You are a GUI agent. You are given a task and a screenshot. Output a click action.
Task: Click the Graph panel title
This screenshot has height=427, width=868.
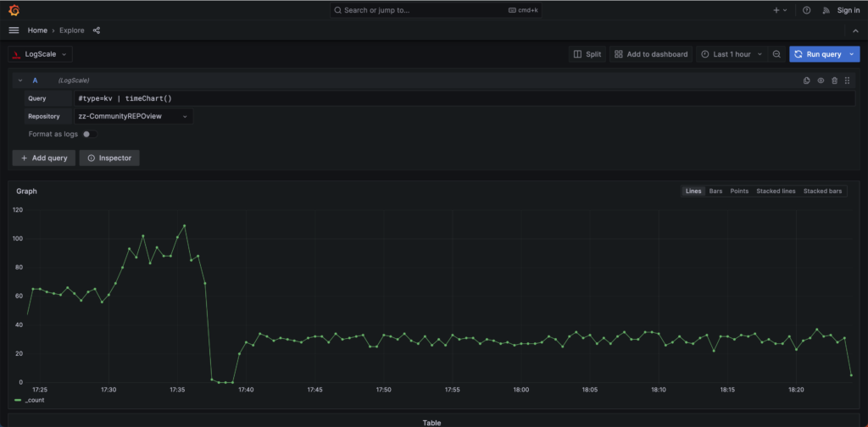click(26, 191)
